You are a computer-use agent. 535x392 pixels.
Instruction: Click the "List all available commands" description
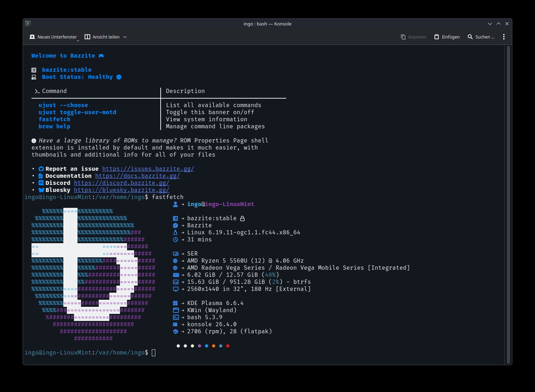[214, 105]
